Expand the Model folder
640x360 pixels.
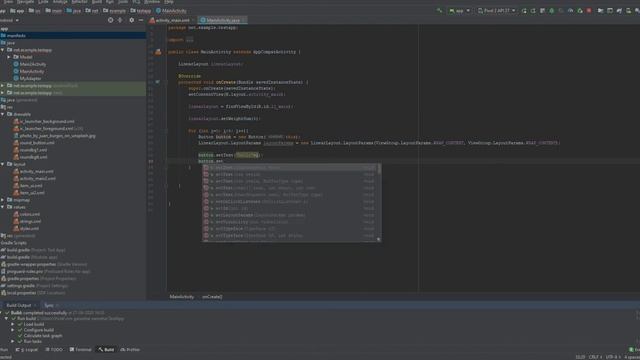tap(9, 57)
